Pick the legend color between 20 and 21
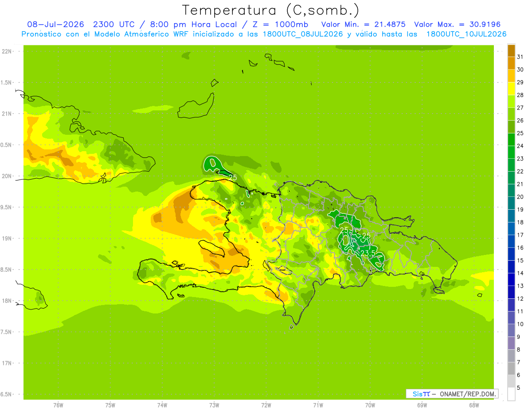532x411 pixels. pos(511,190)
